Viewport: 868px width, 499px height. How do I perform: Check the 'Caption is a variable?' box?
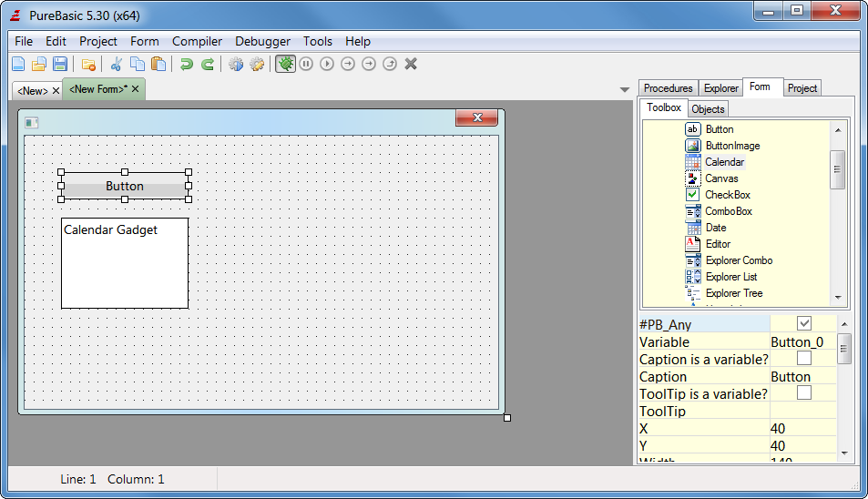[803, 358]
